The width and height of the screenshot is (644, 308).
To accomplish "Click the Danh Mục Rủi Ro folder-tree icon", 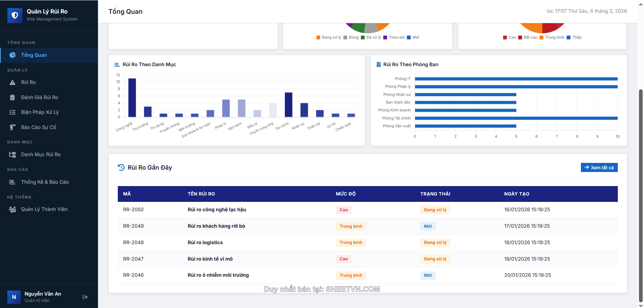I will 12,155.
